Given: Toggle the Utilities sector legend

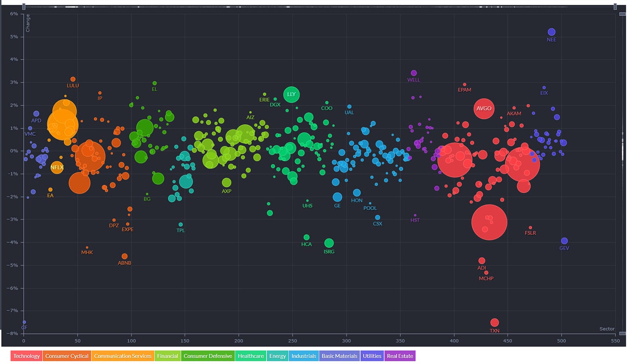Looking at the screenshot, I should coord(372,356).
